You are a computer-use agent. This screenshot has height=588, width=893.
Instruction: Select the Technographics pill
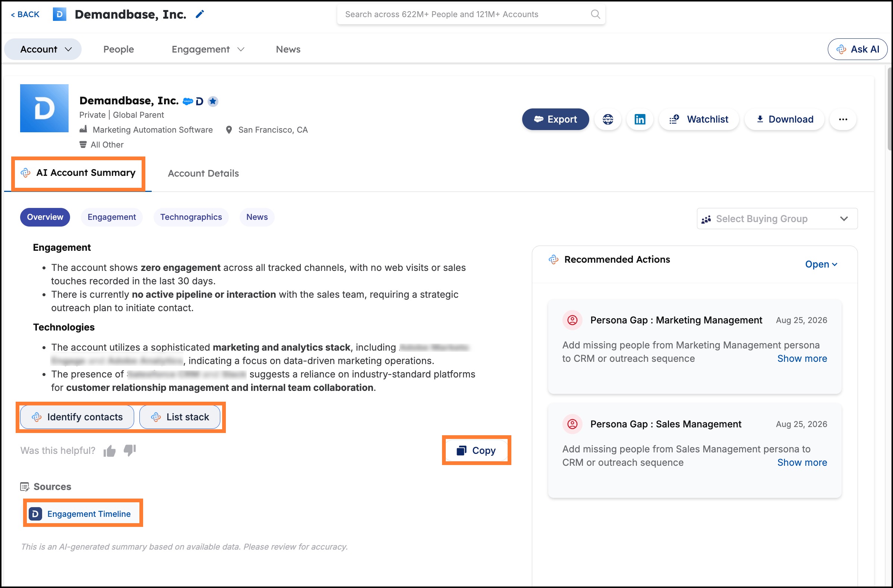click(x=191, y=217)
